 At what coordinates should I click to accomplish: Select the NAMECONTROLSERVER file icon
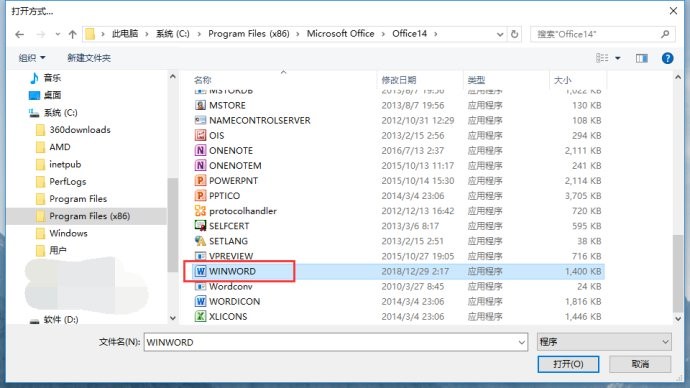click(200, 120)
